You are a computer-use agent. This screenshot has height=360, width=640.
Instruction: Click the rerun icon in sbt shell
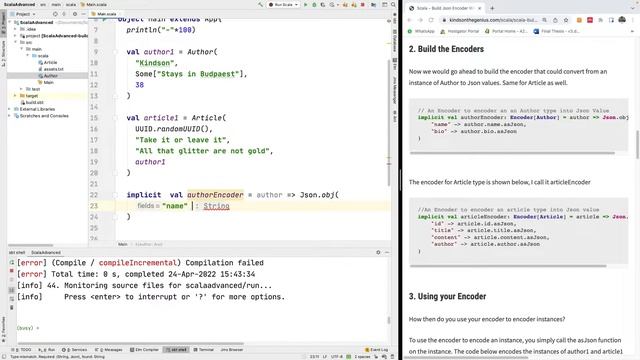(11, 262)
